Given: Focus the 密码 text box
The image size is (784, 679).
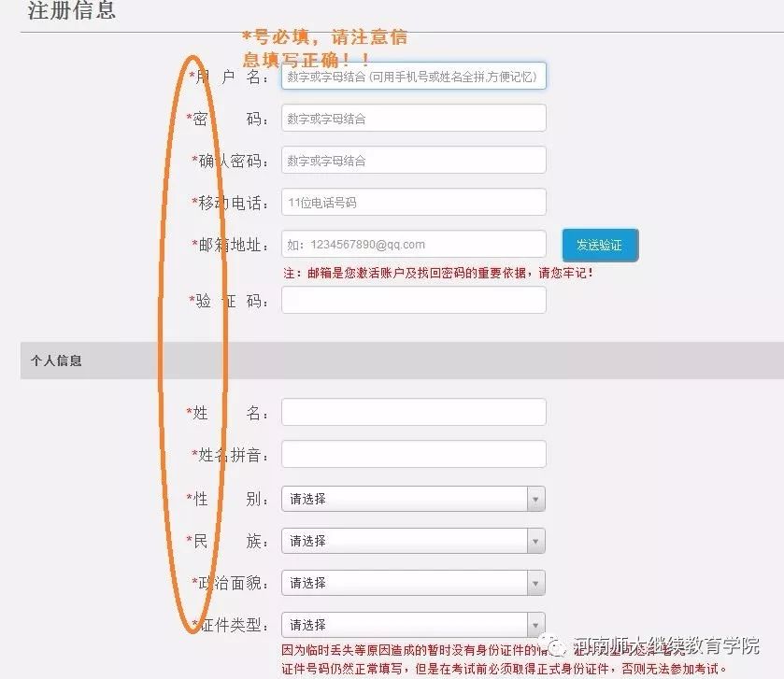Looking at the screenshot, I should click(413, 119).
